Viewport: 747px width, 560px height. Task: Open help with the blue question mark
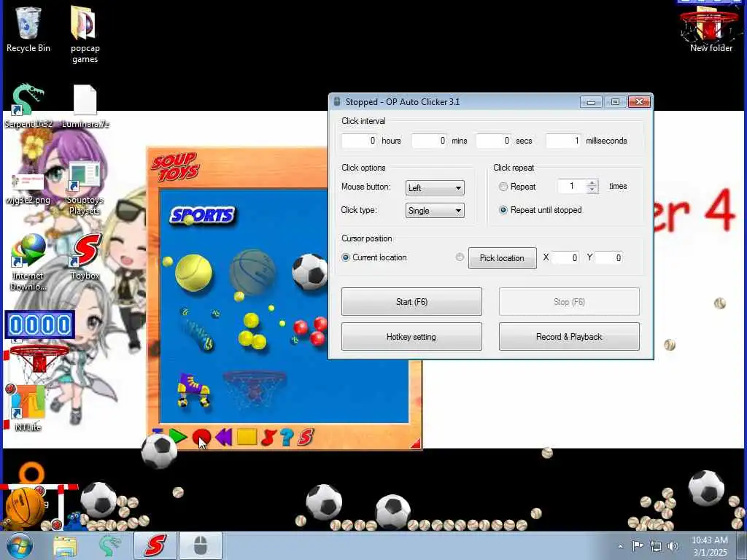pyautogui.click(x=286, y=437)
